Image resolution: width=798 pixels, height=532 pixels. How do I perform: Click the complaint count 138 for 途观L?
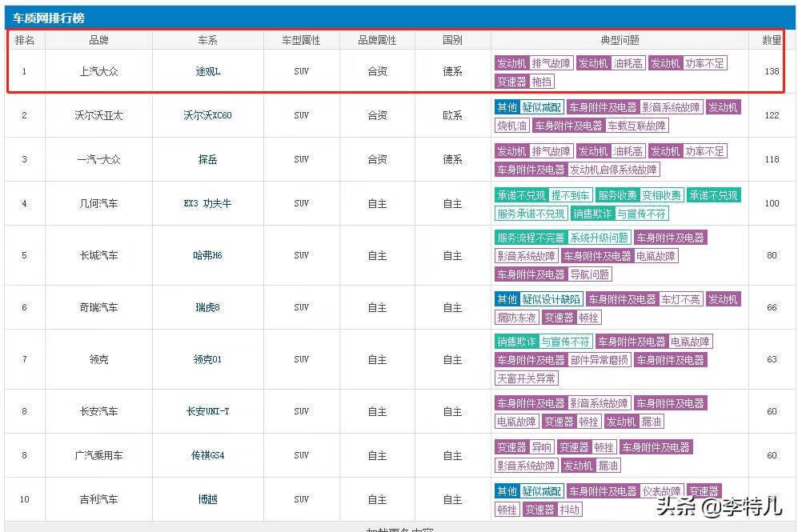tap(772, 71)
